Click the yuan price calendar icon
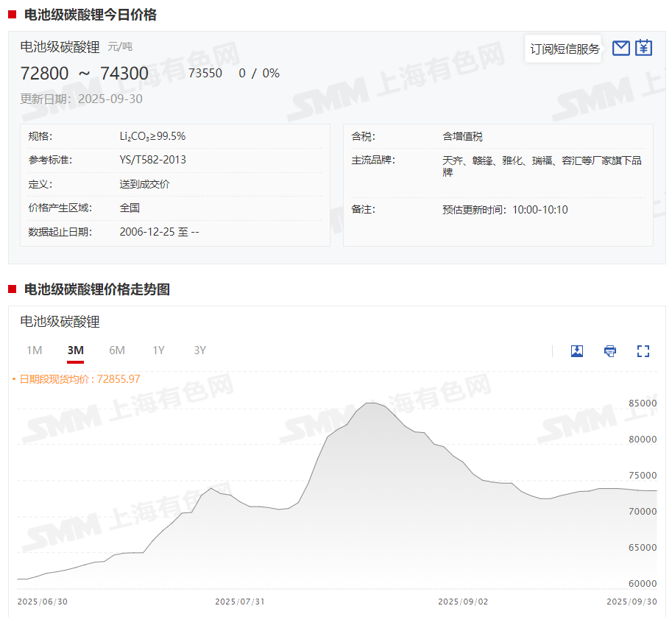This screenshot has height=617, width=672. (x=644, y=49)
